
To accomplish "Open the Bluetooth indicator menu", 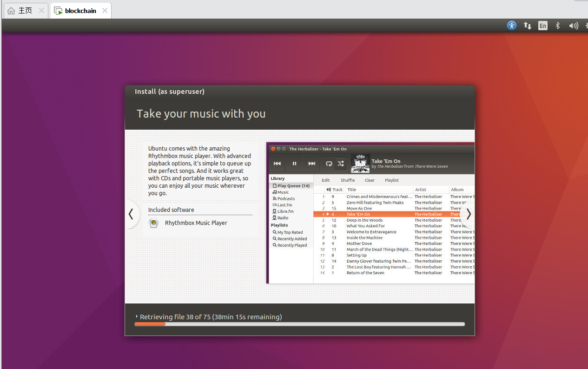I will point(558,26).
